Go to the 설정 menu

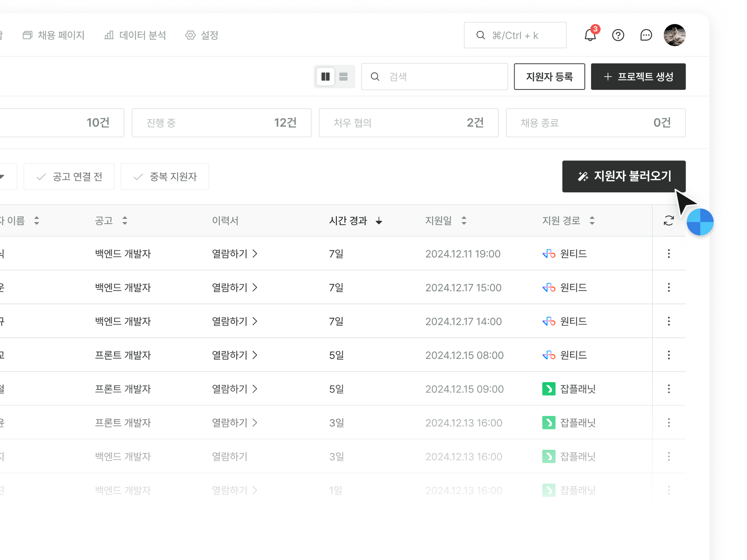click(x=202, y=35)
